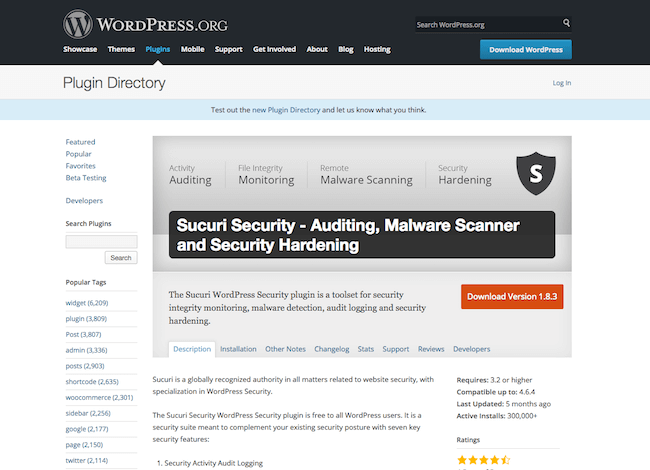The height and width of the screenshot is (470, 650).
Task: Open the new Plugin Directory link
Action: click(x=286, y=110)
